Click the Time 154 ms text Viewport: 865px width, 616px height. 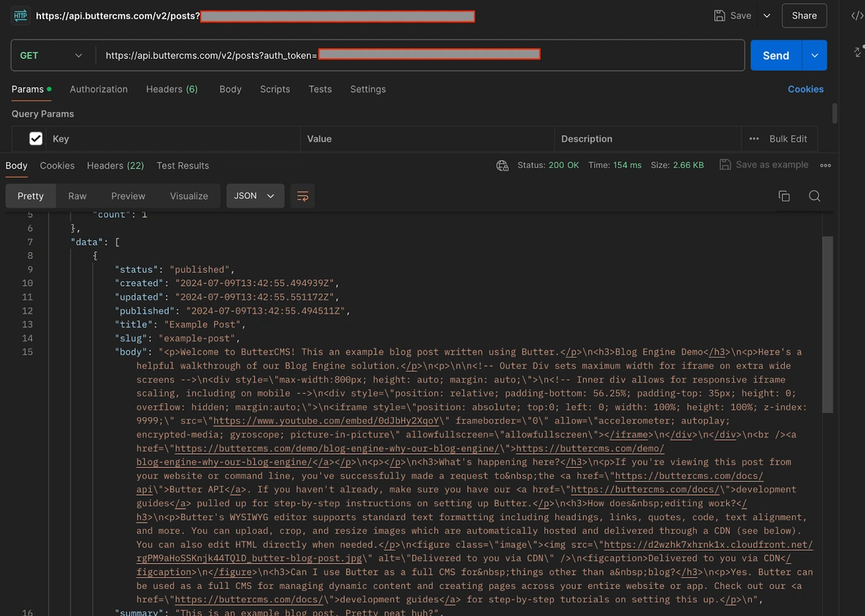coord(615,165)
